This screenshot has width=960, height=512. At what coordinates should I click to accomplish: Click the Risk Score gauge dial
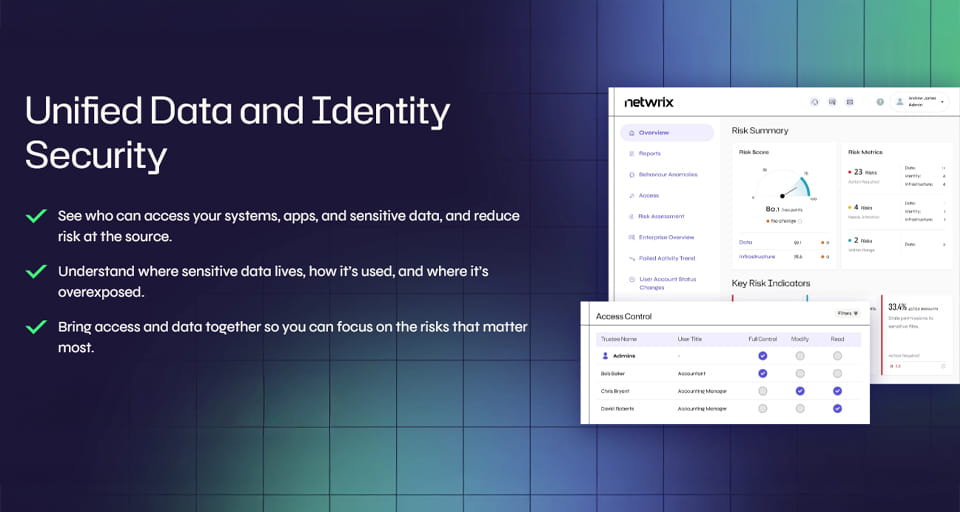tap(784, 188)
